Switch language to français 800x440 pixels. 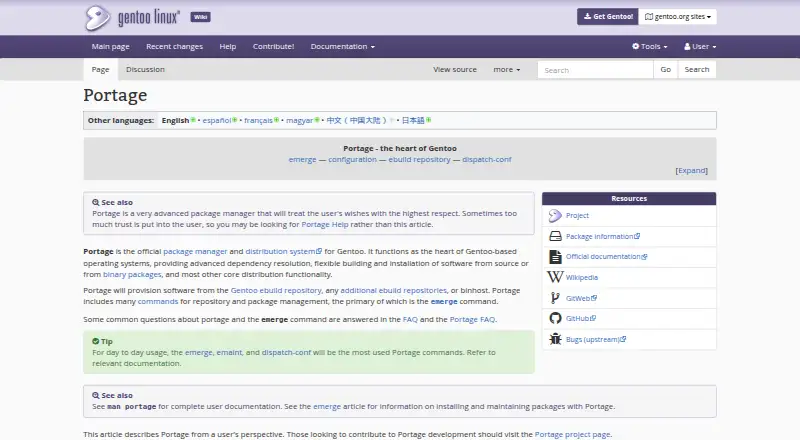[x=258, y=120]
